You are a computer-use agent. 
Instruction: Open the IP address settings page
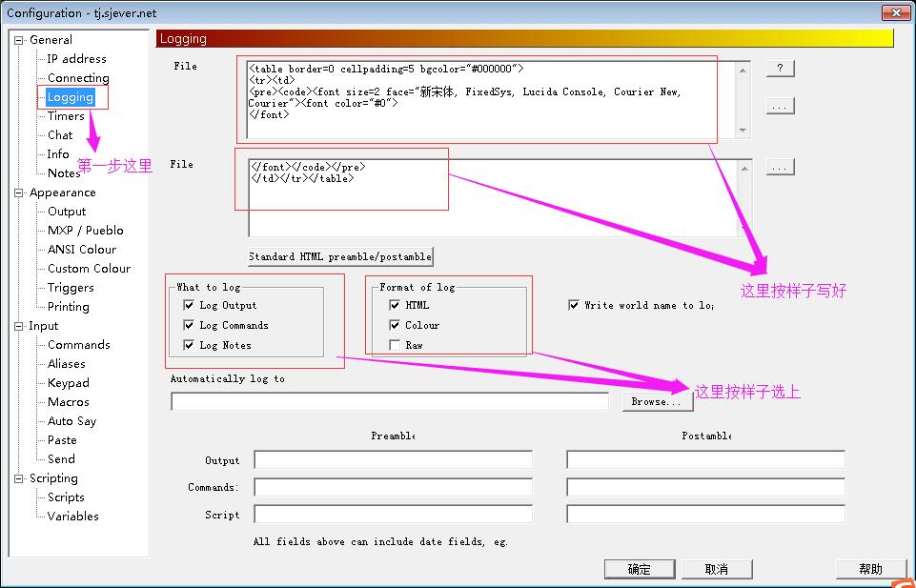point(76,59)
